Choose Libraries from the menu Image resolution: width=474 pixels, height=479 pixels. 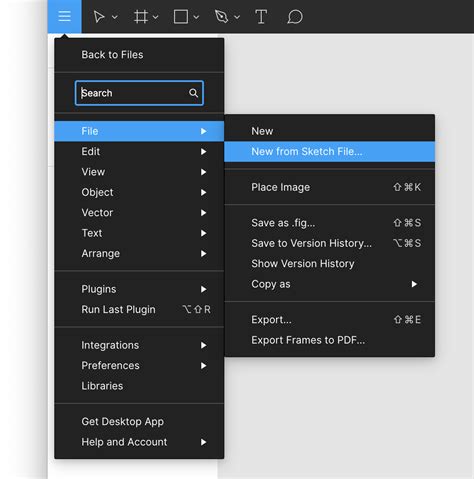pos(139,386)
